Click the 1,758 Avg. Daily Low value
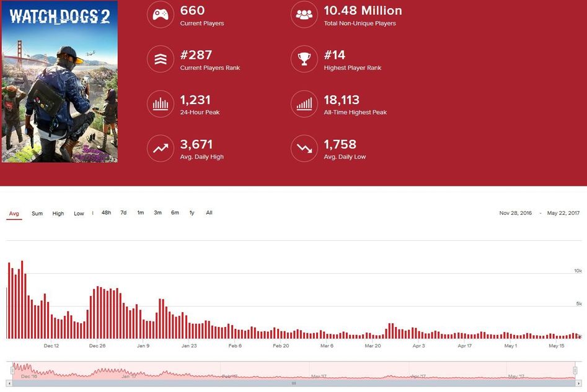The width and height of the screenshot is (587, 392). point(340,144)
